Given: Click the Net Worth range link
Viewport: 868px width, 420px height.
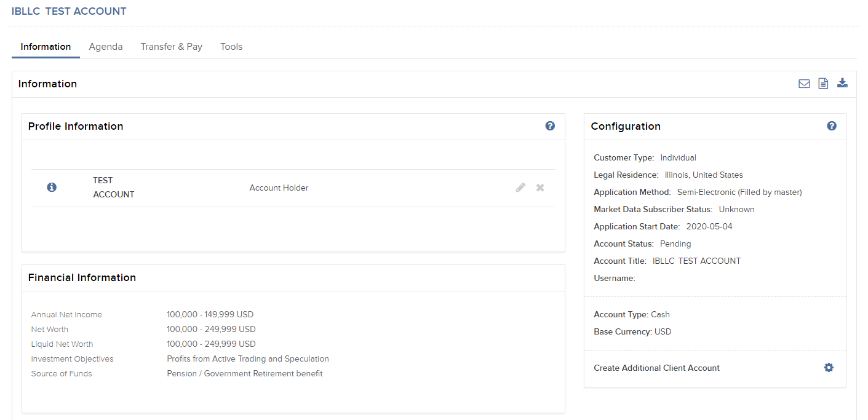Looking at the screenshot, I should 212,329.
